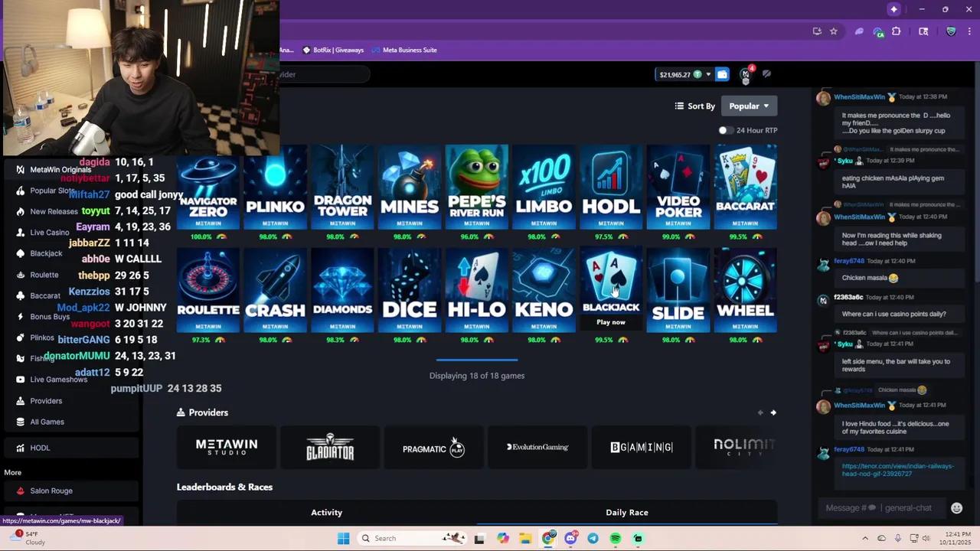Launch the Baccarat game tile
This screenshot has width=980, height=551.
[x=745, y=187]
